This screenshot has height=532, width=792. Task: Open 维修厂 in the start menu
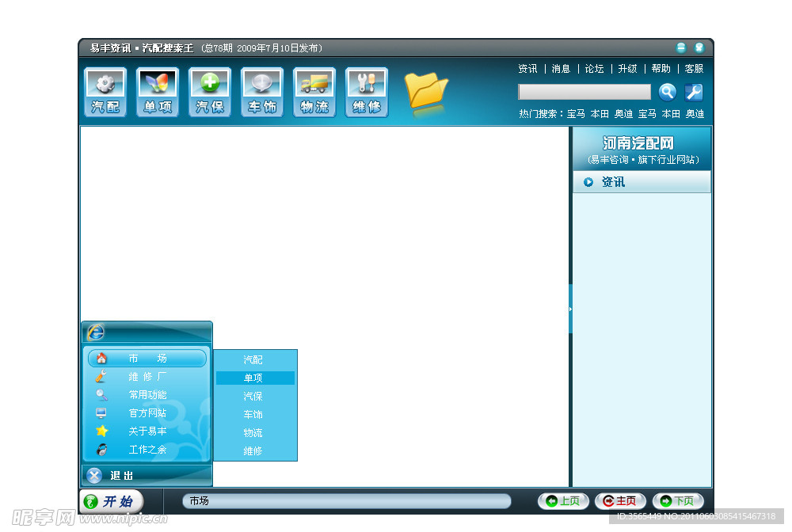point(147,377)
